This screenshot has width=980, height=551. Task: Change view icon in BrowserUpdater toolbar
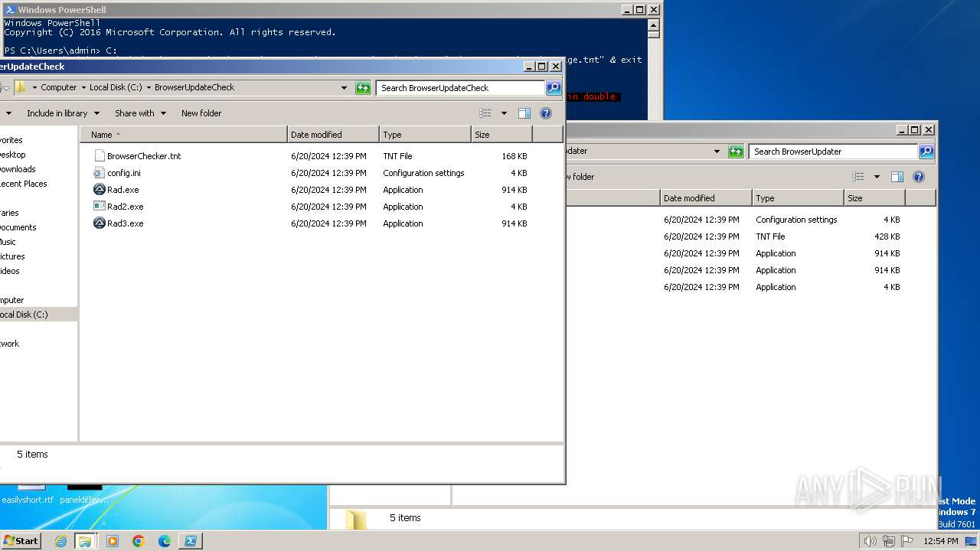(858, 177)
